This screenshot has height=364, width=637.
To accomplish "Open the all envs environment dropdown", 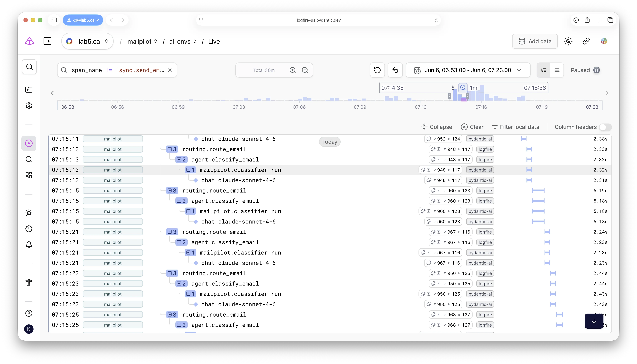I will [x=183, y=42].
